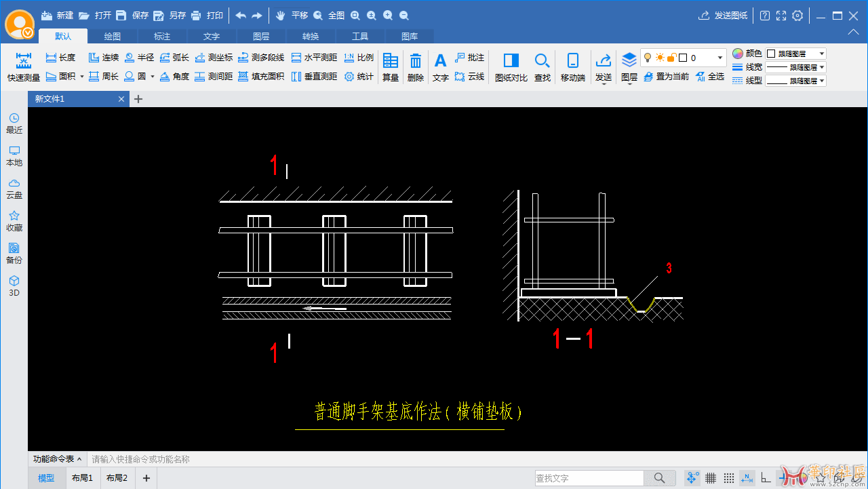This screenshot has height=489, width=868.
Task: Open the Text (文字) ribbon tab
Action: [x=212, y=37]
